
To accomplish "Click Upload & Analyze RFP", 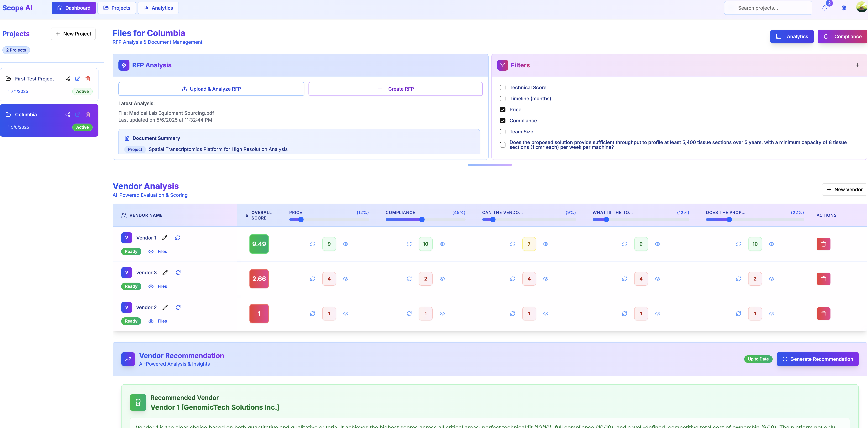I will click(x=211, y=89).
